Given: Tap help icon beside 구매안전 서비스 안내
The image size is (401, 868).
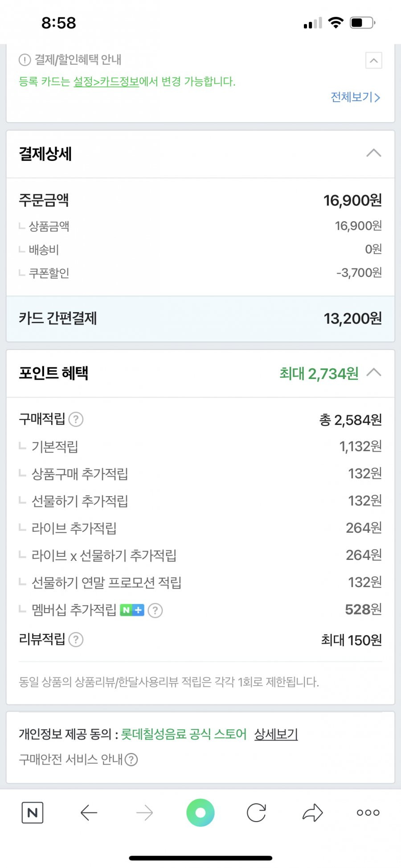Looking at the screenshot, I should (x=131, y=759).
